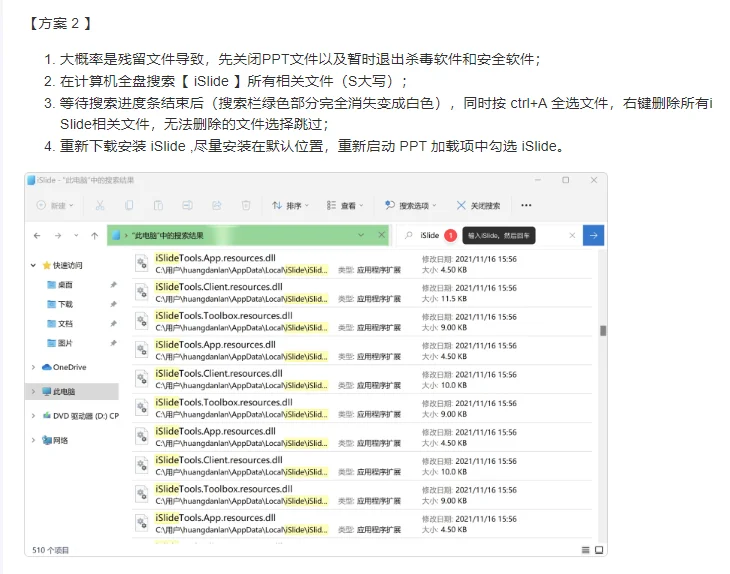
Task: Open the 排序 sort dropdown
Action: (291, 205)
